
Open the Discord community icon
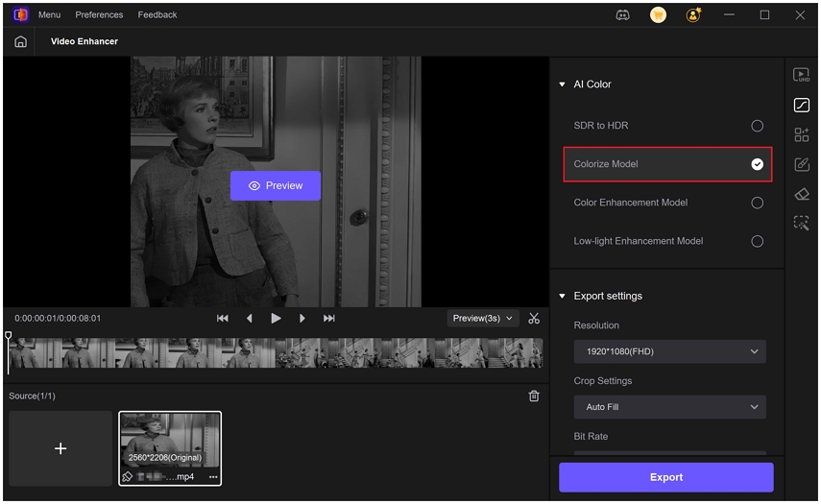click(622, 15)
